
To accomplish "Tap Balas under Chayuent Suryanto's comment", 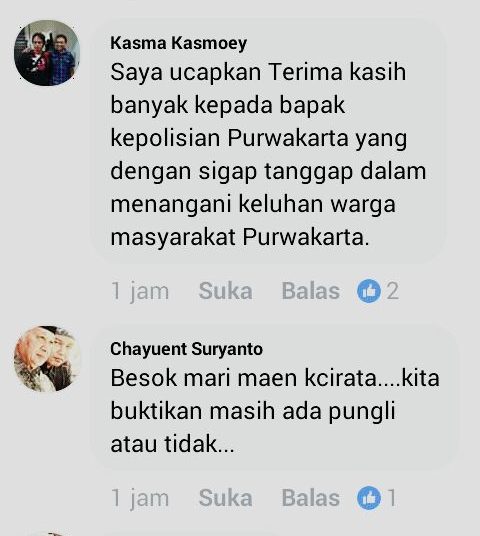I will tap(310, 497).
